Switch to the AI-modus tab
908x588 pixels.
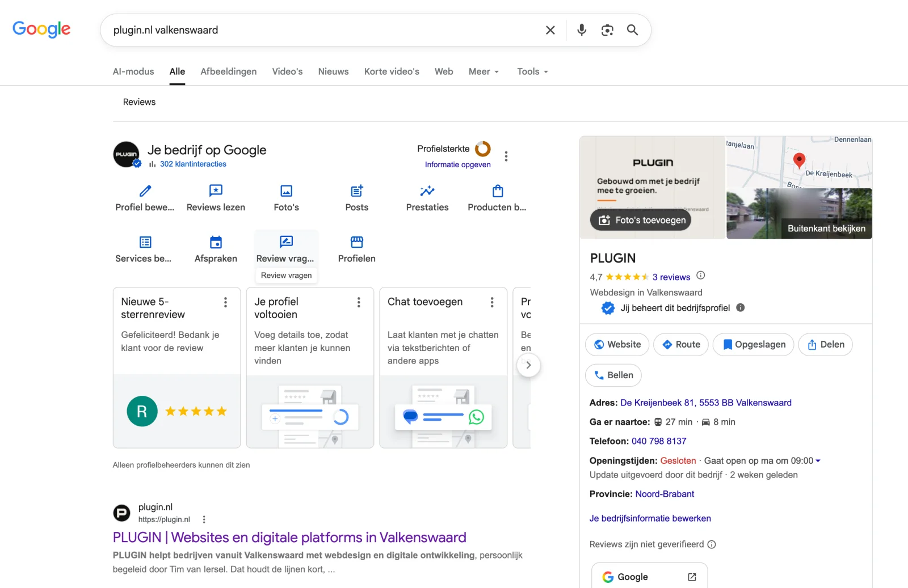(133, 71)
